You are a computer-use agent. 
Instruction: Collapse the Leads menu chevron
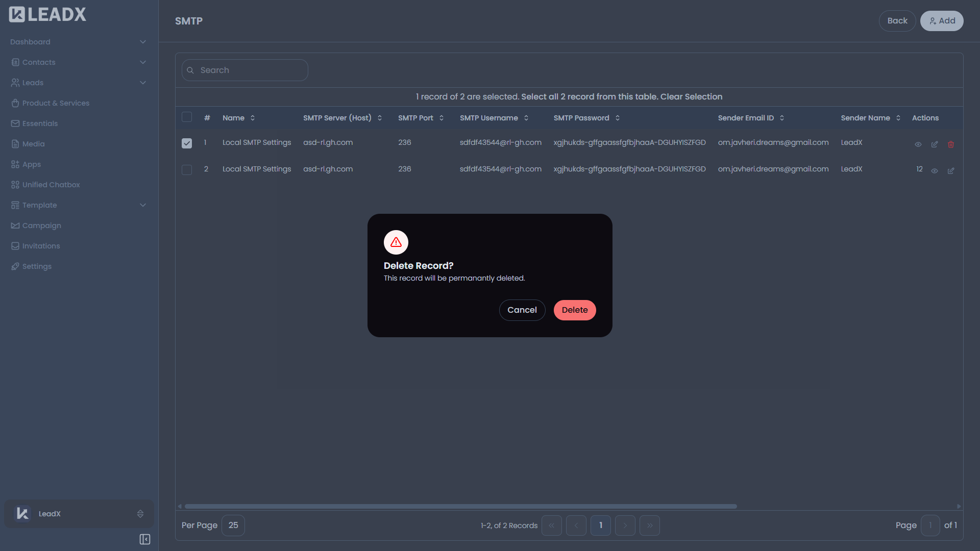143,82
